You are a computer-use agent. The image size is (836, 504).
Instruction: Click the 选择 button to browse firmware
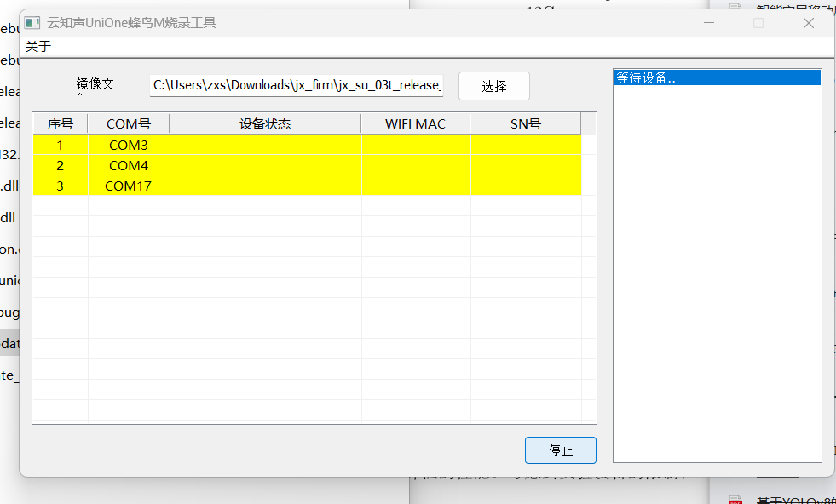pyautogui.click(x=493, y=85)
